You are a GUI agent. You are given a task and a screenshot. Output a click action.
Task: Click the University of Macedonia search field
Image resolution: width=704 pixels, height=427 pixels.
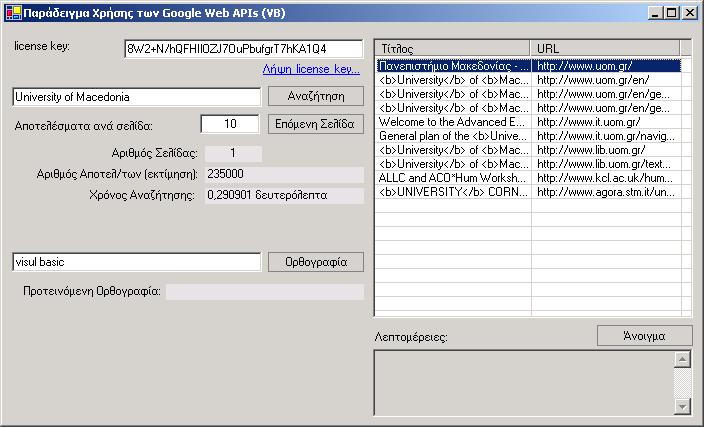click(x=136, y=97)
